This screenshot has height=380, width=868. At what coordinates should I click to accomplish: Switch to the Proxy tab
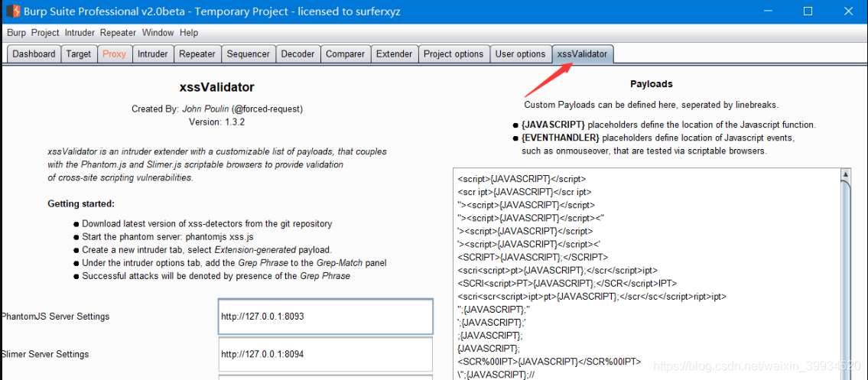115,54
